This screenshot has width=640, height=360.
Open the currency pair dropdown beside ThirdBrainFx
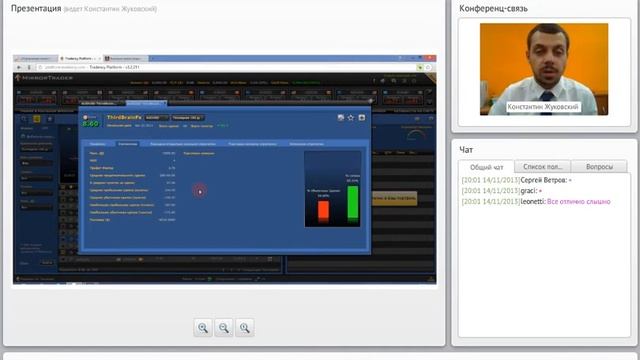(156, 118)
